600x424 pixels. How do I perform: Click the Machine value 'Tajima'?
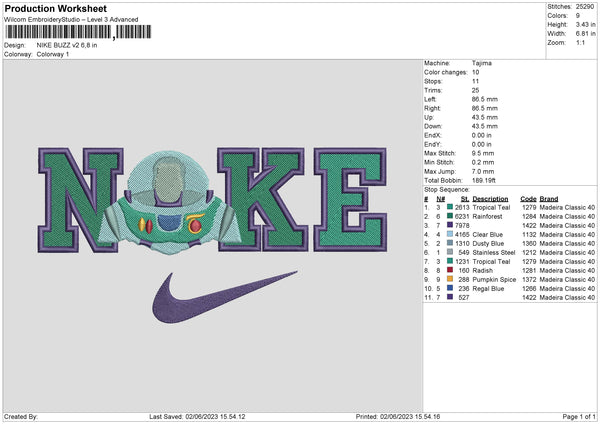pyautogui.click(x=482, y=63)
